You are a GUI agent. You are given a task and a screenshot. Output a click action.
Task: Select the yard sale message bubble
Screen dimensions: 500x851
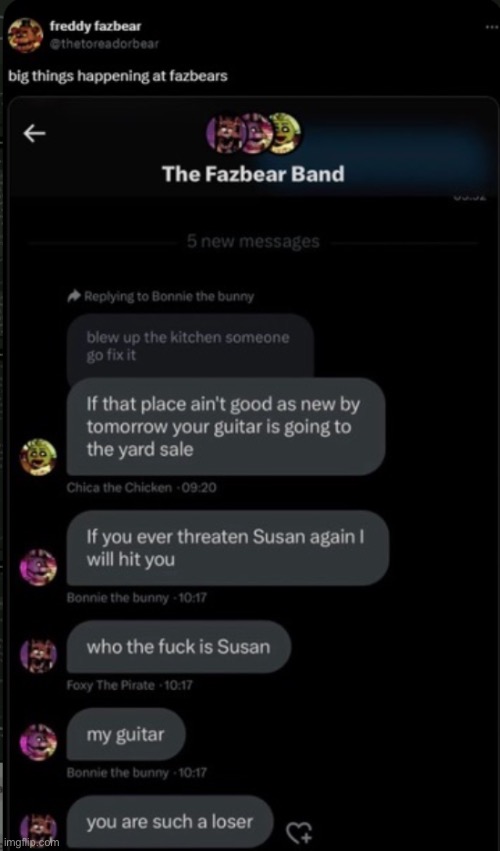[x=226, y=427]
